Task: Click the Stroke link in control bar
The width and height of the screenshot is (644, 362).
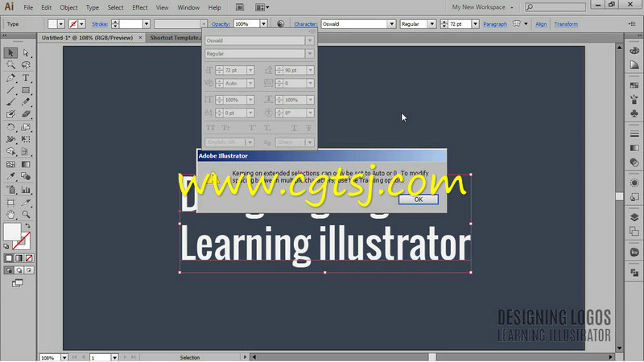Action: [100, 24]
